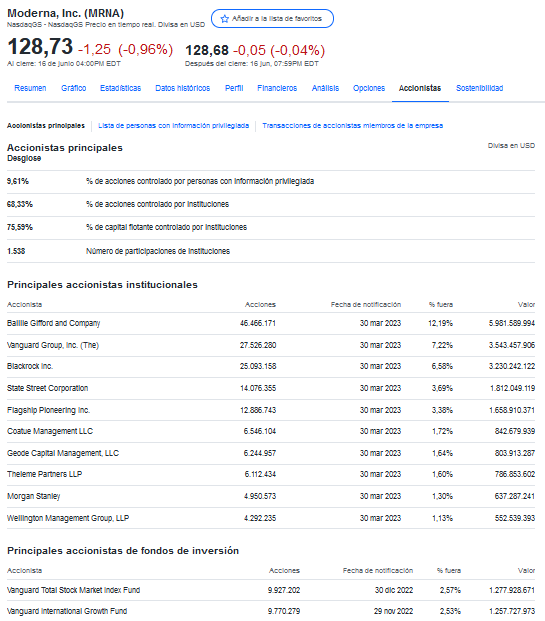The width and height of the screenshot is (545, 621).
Task: Open the Resumen tab
Action: click(30, 88)
